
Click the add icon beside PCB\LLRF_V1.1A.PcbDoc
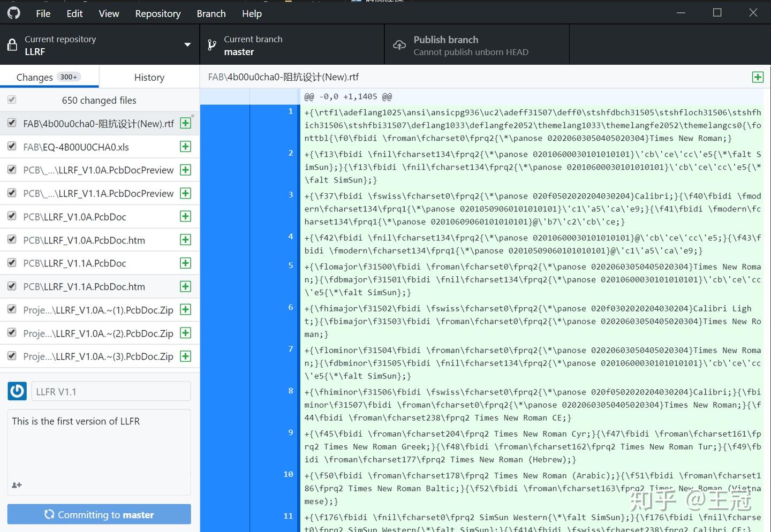coord(185,263)
